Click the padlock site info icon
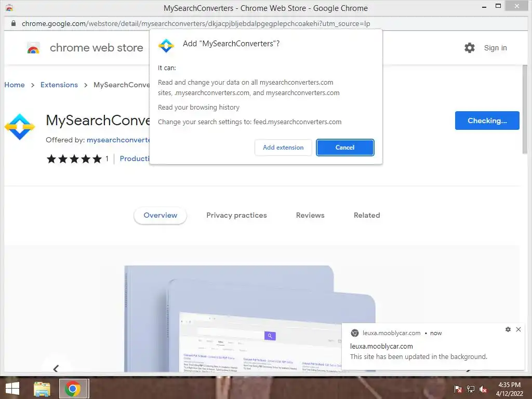Viewport: 532px width, 399px height. pos(13,23)
